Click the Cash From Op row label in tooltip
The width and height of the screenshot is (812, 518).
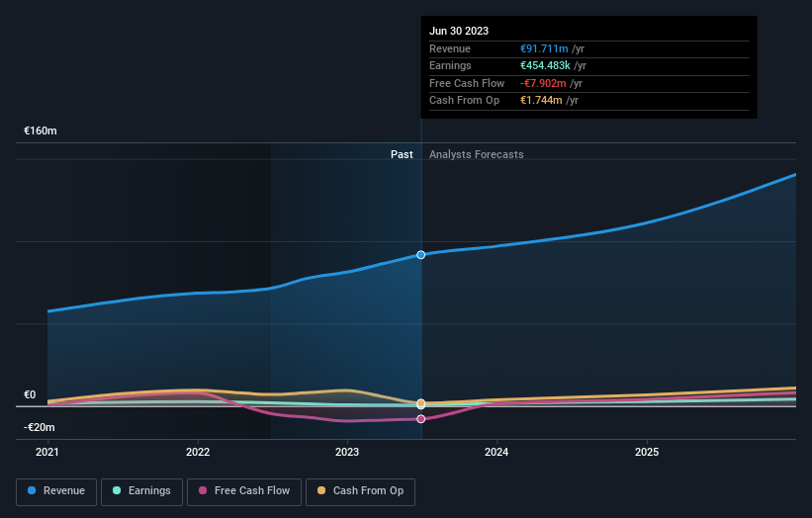465,101
